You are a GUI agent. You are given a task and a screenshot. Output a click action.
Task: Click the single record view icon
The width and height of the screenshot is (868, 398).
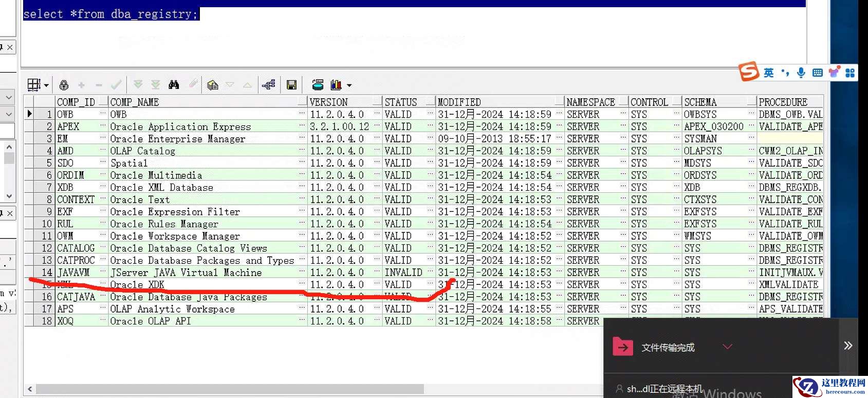tap(213, 85)
